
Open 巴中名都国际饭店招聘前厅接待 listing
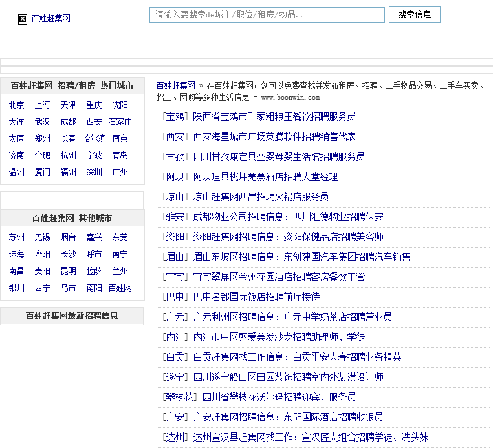click(256, 297)
